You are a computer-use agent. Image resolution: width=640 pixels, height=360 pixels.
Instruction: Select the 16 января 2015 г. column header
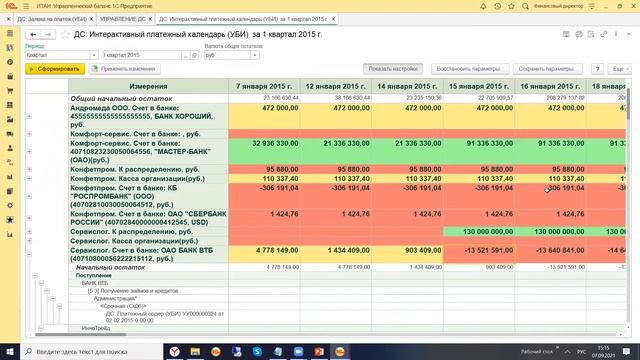click(550, 86)
